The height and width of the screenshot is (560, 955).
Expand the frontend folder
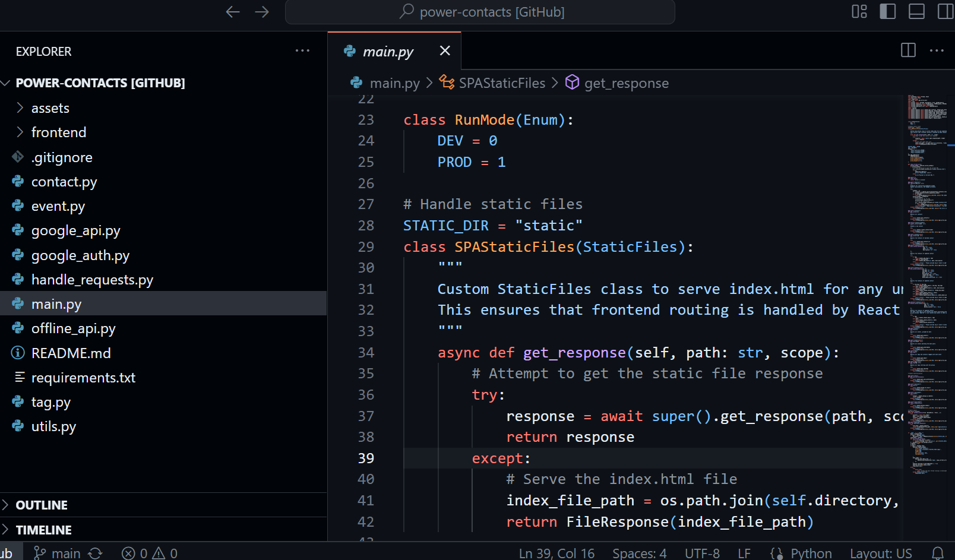(x=163, y=132)
